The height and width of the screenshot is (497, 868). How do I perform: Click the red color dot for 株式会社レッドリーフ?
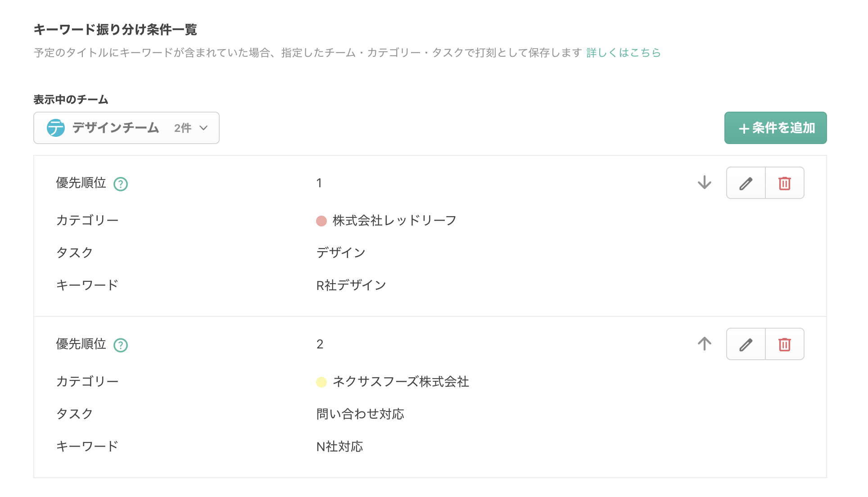pos(321,221)
